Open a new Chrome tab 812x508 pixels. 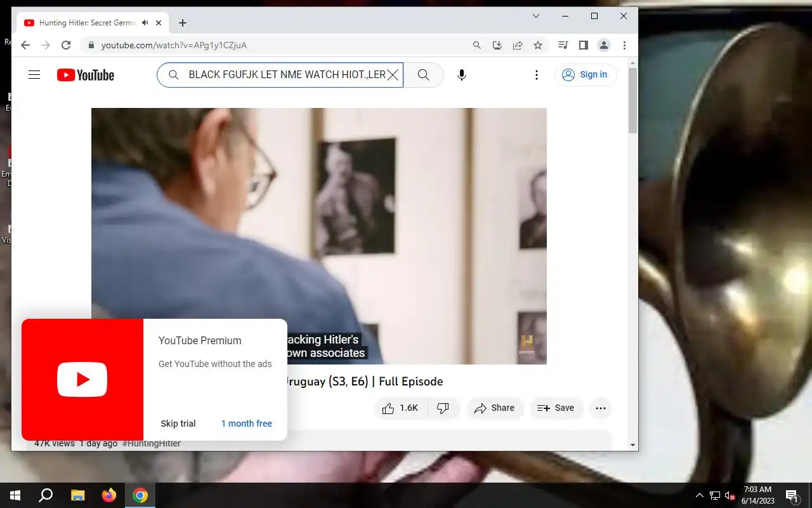(x=183, y=23)
